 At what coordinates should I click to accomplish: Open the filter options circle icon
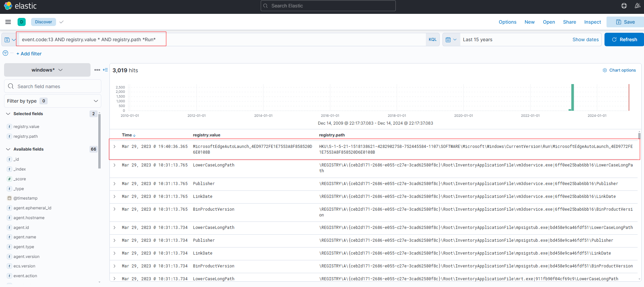click(5, 53)
